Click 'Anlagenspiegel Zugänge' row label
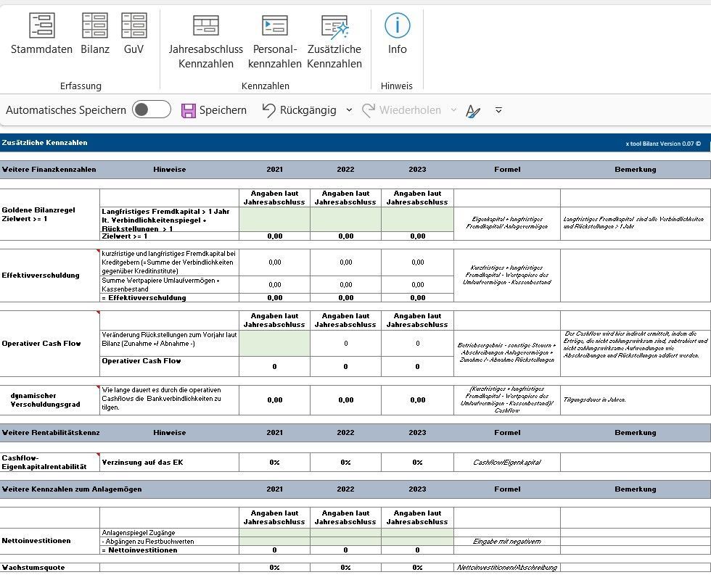Screen dimensions: 711x588 pyautogui.click(x=139, y=533)
